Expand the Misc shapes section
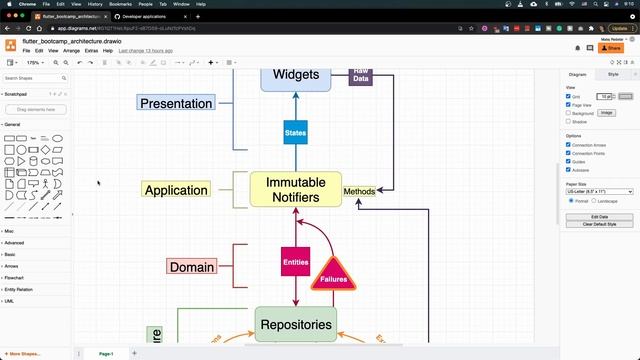Image resolution: width=640 pixels, height=360 pixels. tap(9, 231)
